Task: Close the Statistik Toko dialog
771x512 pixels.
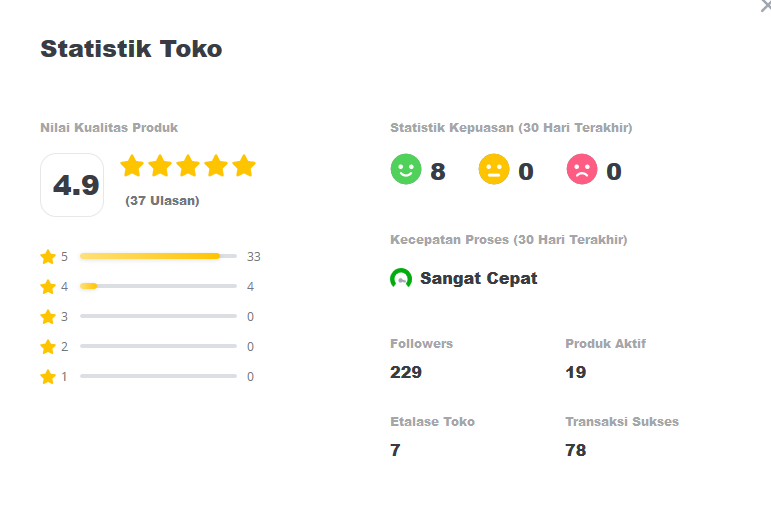Action: click(765, 6)
